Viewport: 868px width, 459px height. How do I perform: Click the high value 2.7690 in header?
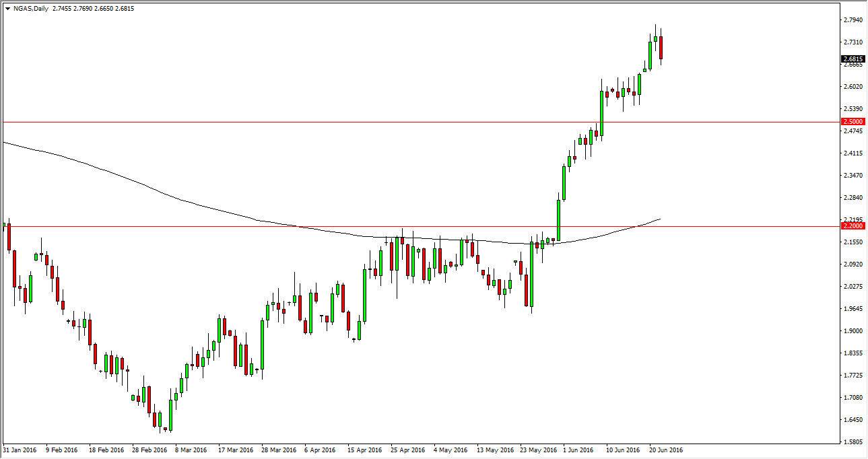click(x=83, y=9)
